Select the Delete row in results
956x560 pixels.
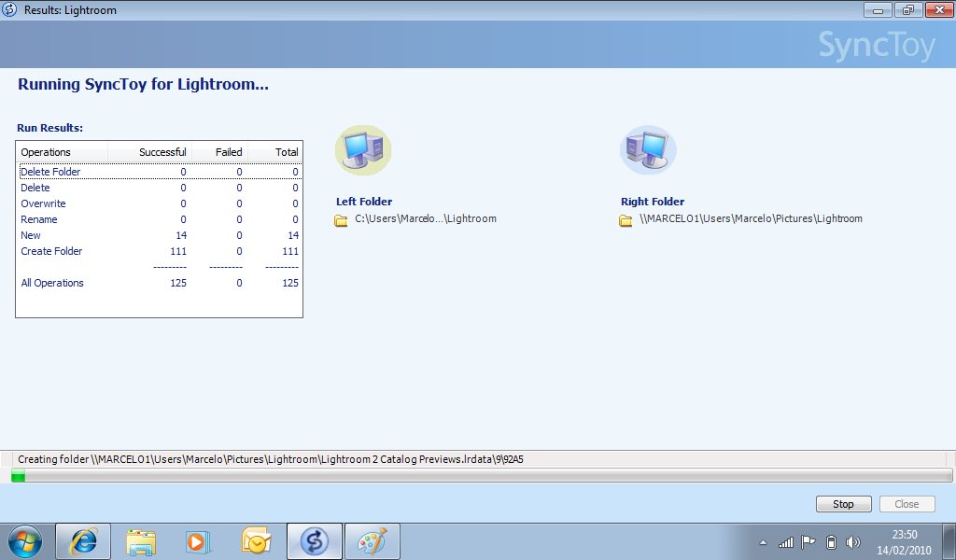tap(160, 188)
